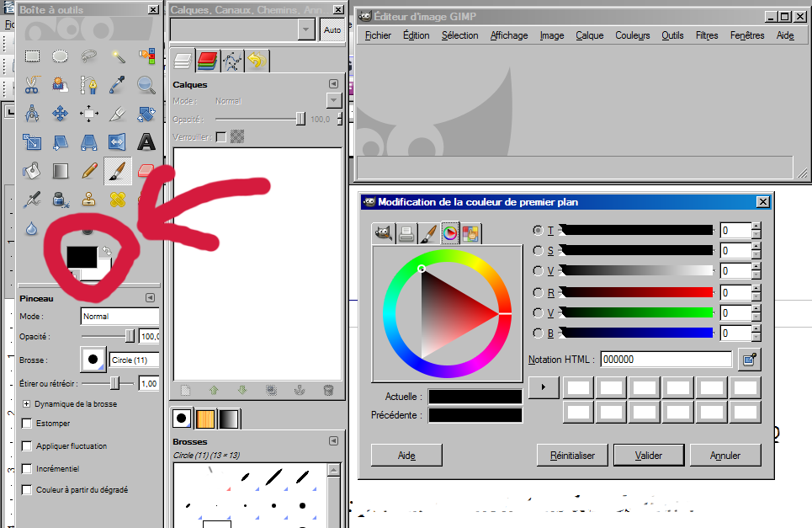Select the Scale tool
Viewport: 812px width, 528px height.
click(x=32, y=141)
